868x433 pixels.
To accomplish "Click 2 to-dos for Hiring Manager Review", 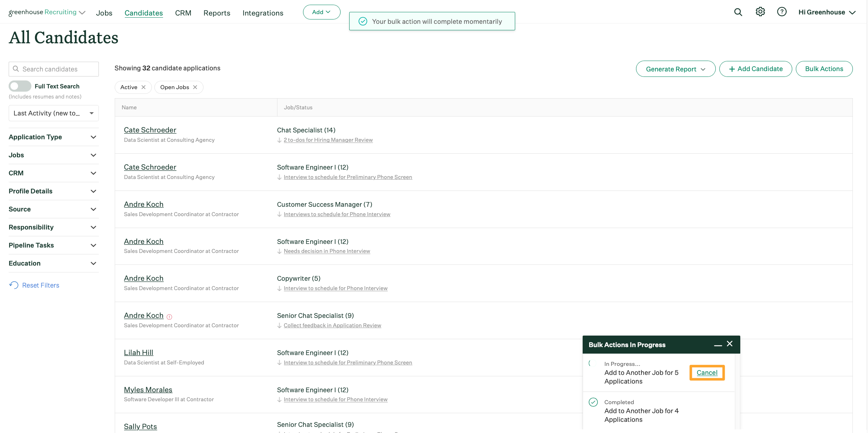I will (328, 140).
